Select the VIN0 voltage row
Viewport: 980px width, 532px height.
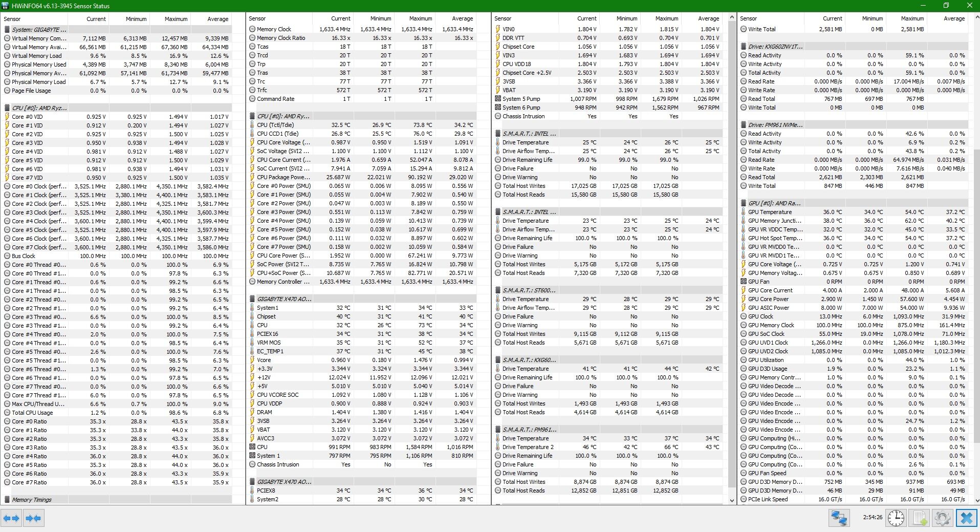[608, 29]
